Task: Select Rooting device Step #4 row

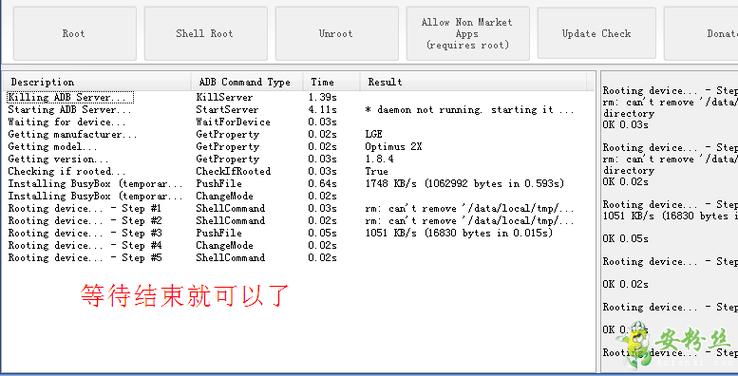Action: (299, 245)
